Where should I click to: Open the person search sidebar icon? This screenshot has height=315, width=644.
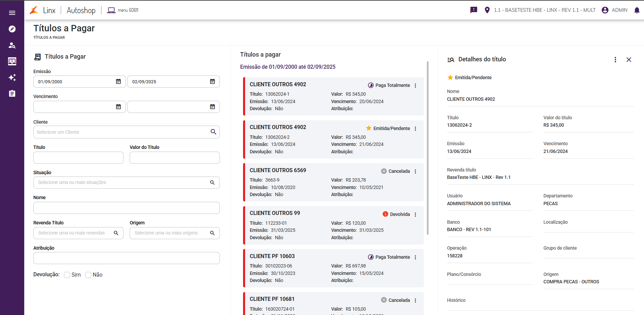[x=12, y=45]
